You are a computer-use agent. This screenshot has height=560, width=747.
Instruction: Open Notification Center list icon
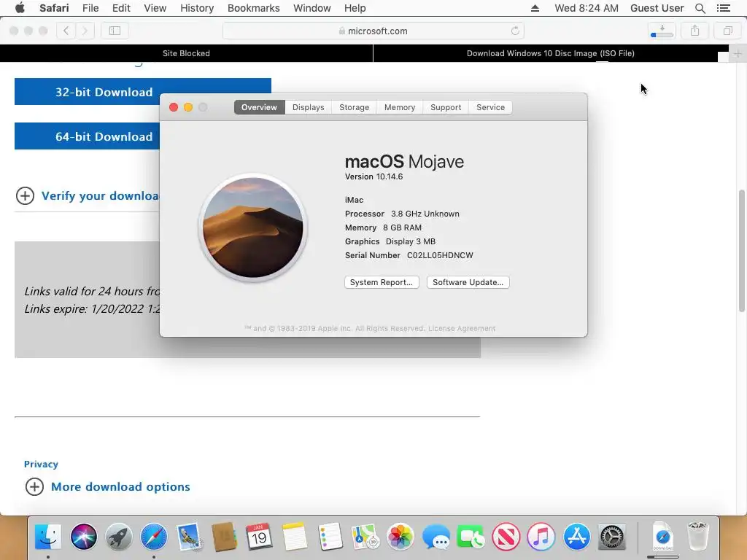(724, 8)
